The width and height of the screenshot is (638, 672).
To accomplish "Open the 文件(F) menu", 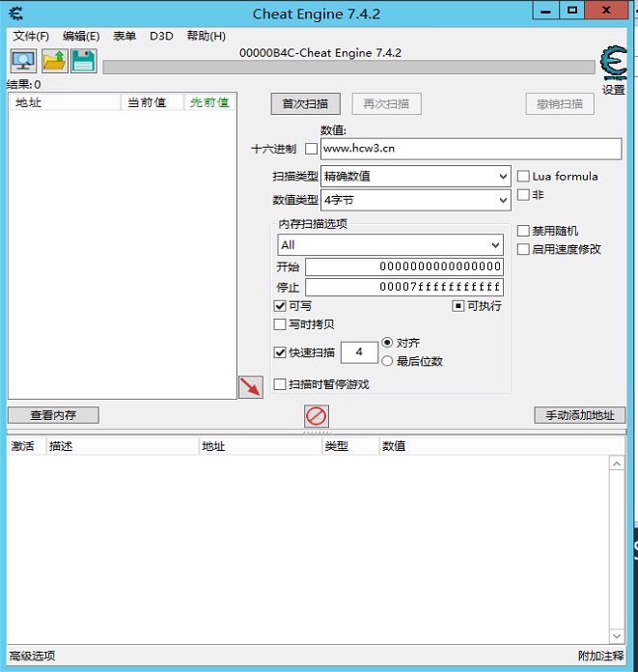I will coord(31,36).
